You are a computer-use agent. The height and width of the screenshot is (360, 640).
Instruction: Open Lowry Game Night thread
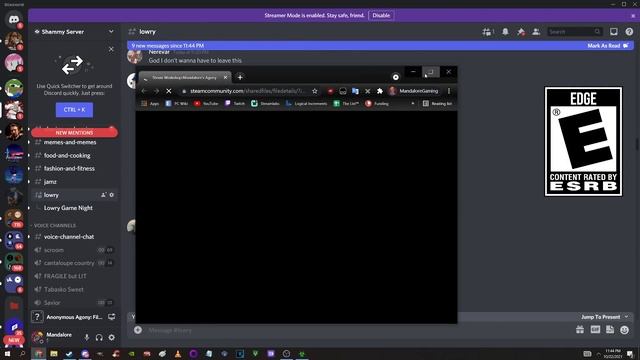68,208
